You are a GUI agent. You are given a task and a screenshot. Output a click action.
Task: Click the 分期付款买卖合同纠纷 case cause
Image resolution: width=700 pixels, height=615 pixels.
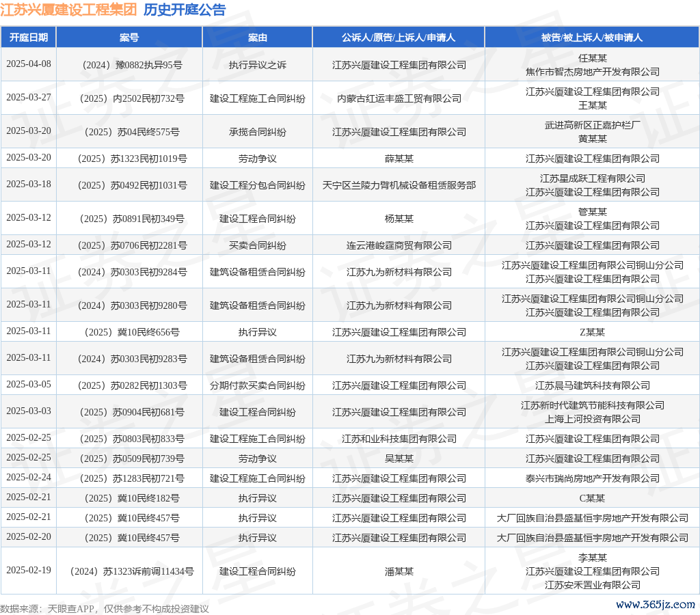[x=258, y=385]
